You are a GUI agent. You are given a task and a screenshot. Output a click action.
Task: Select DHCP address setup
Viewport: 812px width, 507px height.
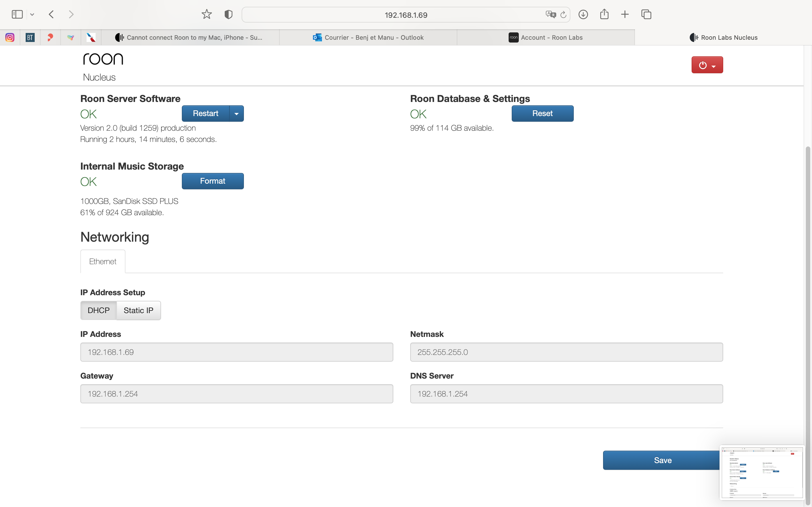(x=98, y=310)
